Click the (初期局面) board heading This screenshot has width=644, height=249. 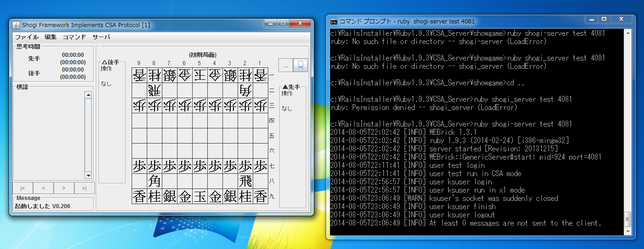203,55
